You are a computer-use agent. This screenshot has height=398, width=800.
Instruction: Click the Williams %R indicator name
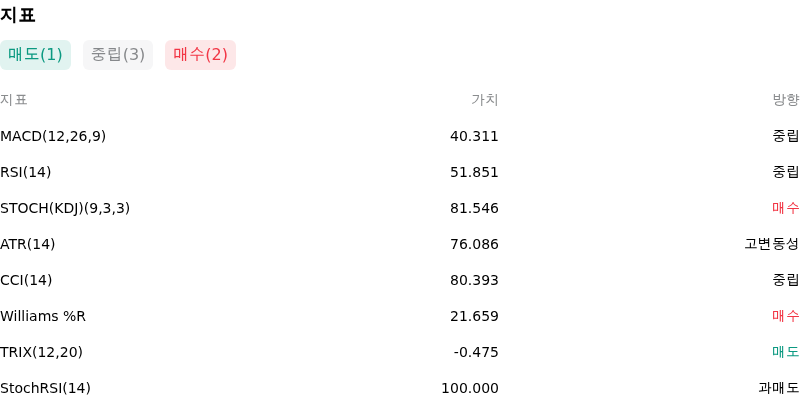click(43, 316)
